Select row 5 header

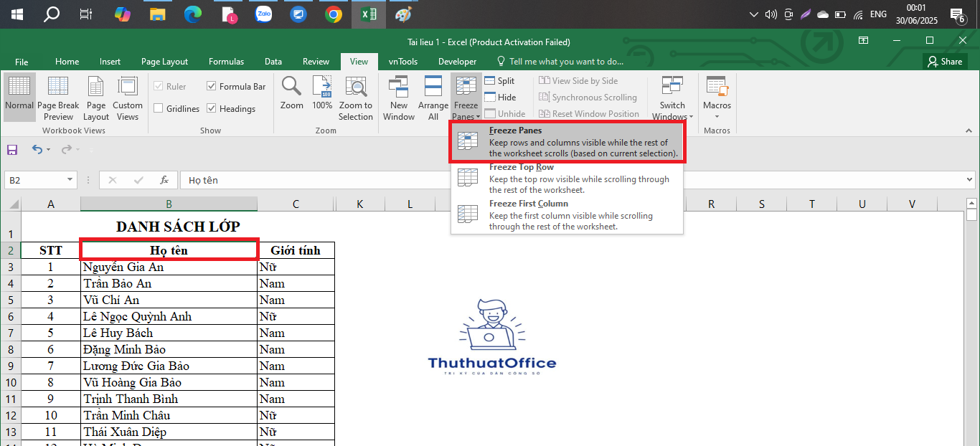11,300
